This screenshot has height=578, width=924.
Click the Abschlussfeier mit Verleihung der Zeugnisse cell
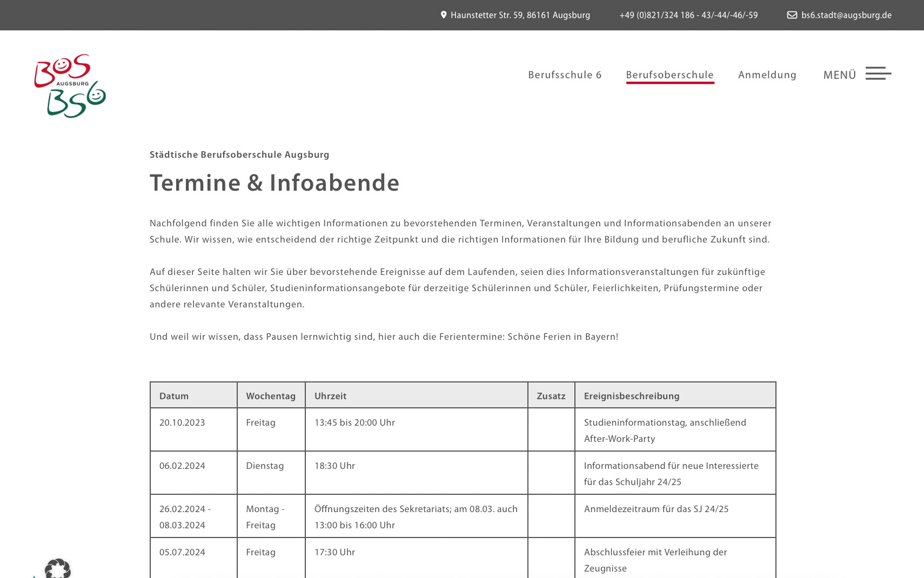(x=675, y=558)
